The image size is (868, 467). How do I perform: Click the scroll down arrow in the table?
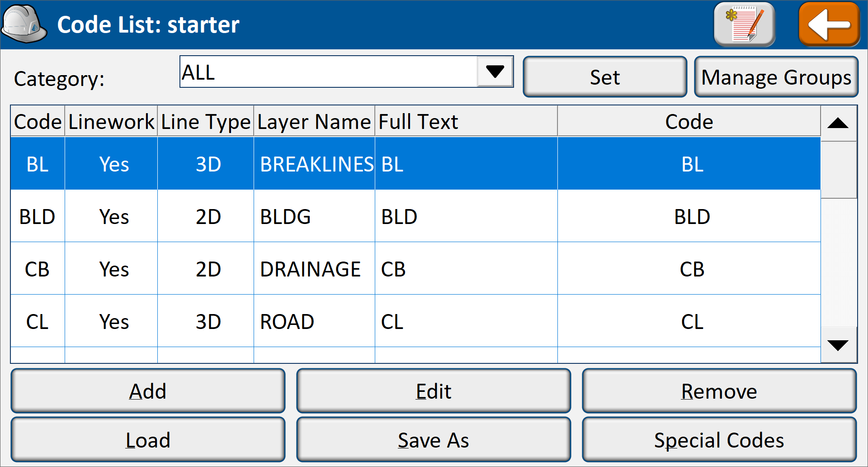coord(838,345)
